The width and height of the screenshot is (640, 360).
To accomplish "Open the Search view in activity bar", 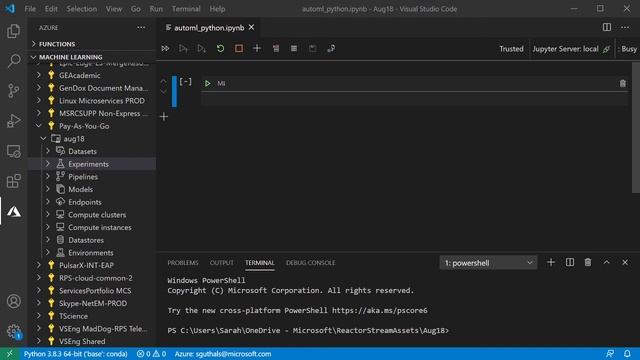I will coord(13,61).
